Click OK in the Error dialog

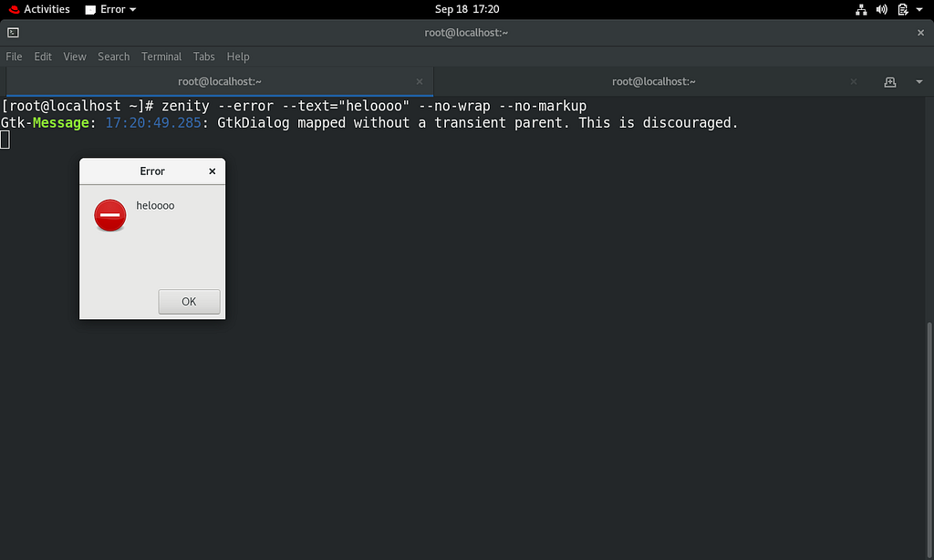tap(189, 302)
